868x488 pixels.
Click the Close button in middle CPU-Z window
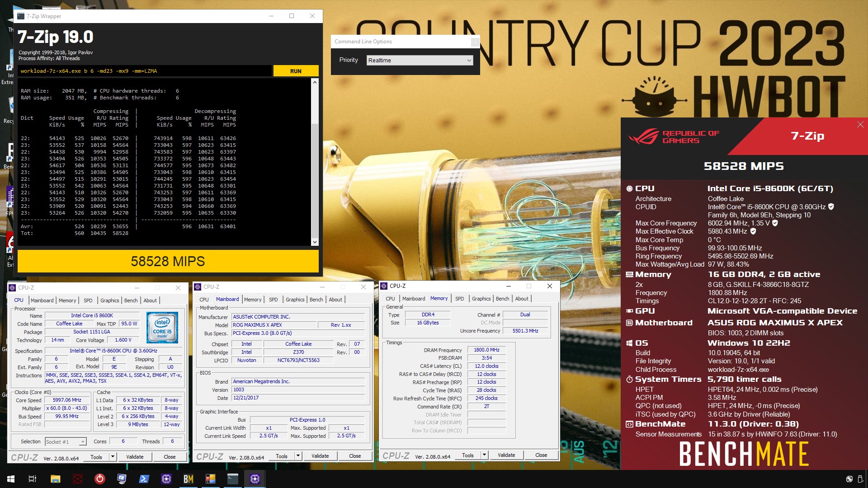tap(355, 456)
